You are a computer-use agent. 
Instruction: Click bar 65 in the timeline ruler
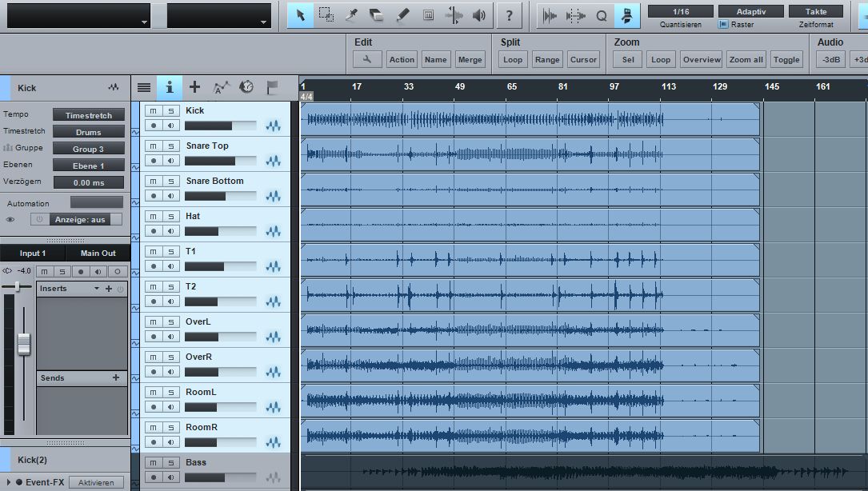[511, 86]
